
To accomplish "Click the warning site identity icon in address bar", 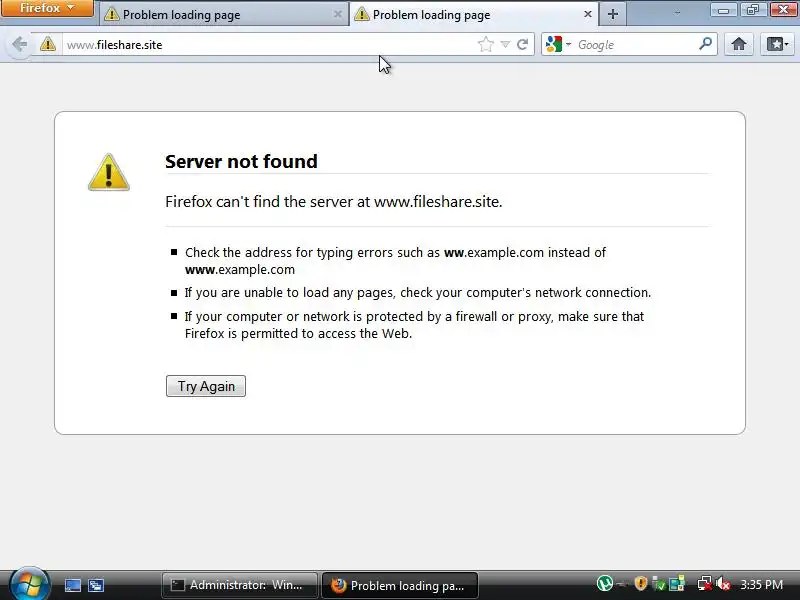I will [48, 44].
